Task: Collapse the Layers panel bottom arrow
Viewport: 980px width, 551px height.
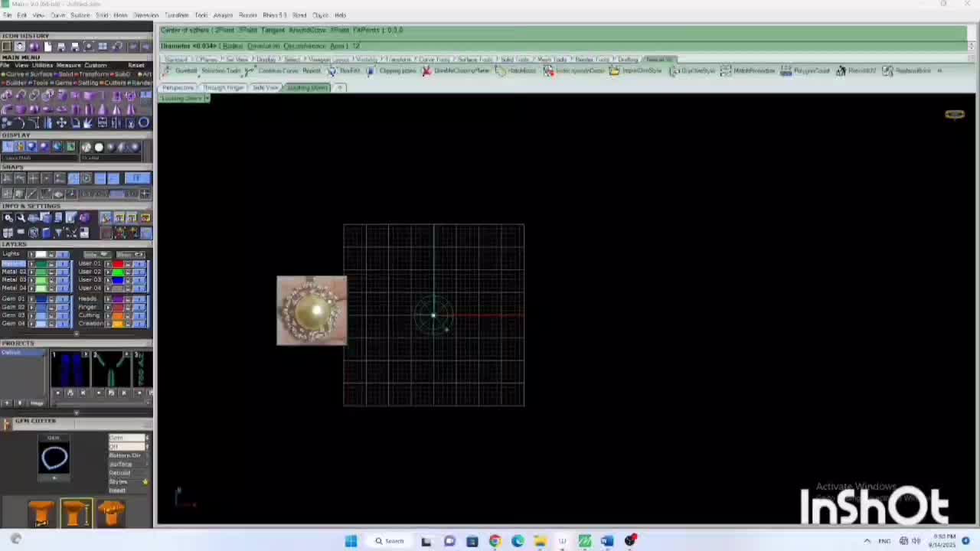Action: click(x=76, y=334)
